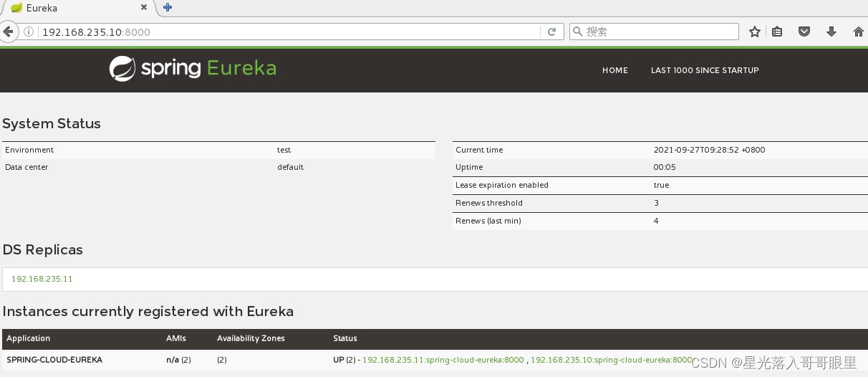The image size is (868, 377).
Task: Click the System Status heading
Action: [x=52, y=123]
